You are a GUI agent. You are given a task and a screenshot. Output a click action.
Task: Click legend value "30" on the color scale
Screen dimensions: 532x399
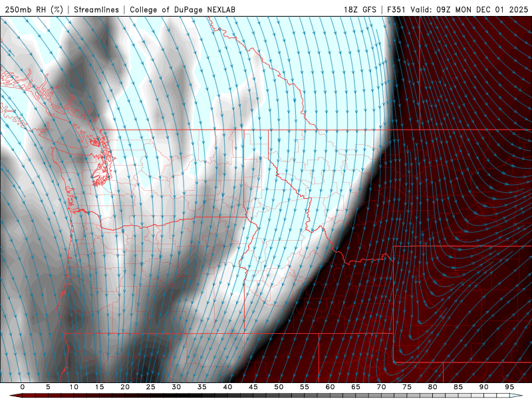176,387
